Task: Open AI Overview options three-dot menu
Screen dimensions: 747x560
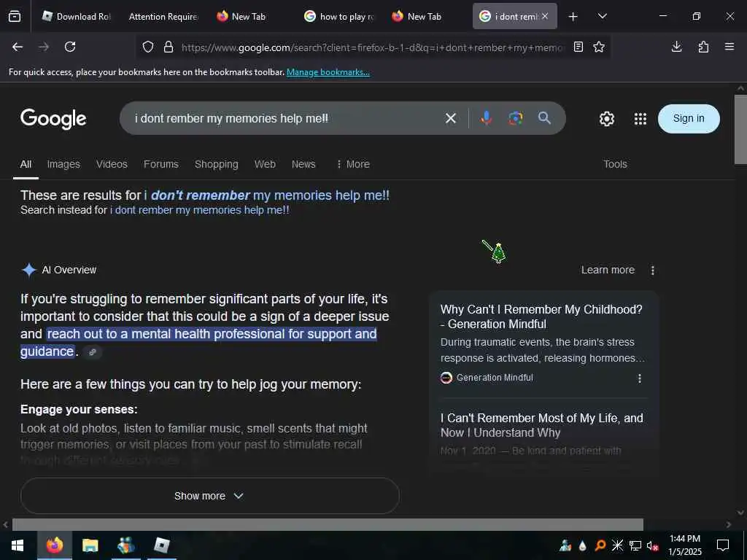Action: (x=653, y=271)
